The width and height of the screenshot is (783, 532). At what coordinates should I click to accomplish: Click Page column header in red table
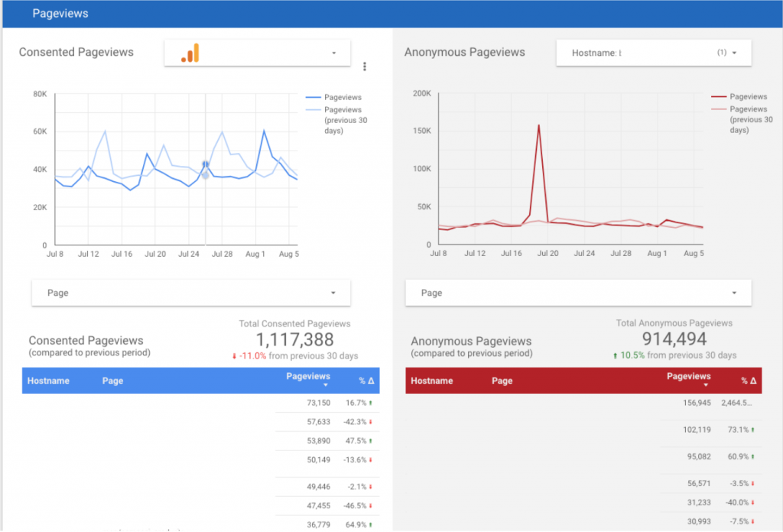[x=502, y=381]
